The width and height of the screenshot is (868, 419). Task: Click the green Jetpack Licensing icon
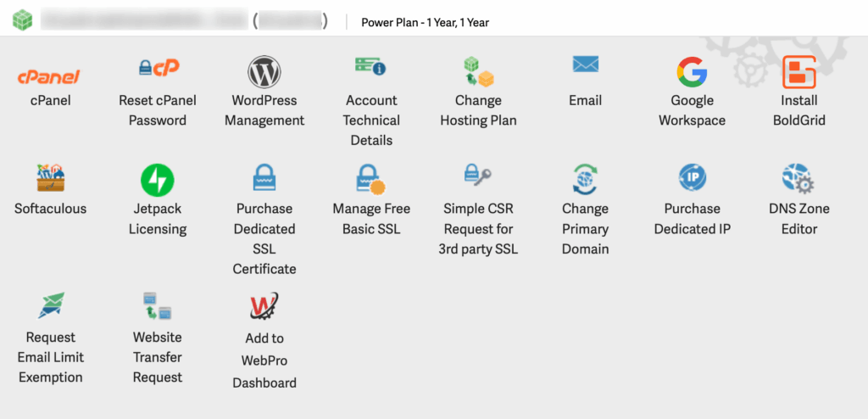click(158, 180)
